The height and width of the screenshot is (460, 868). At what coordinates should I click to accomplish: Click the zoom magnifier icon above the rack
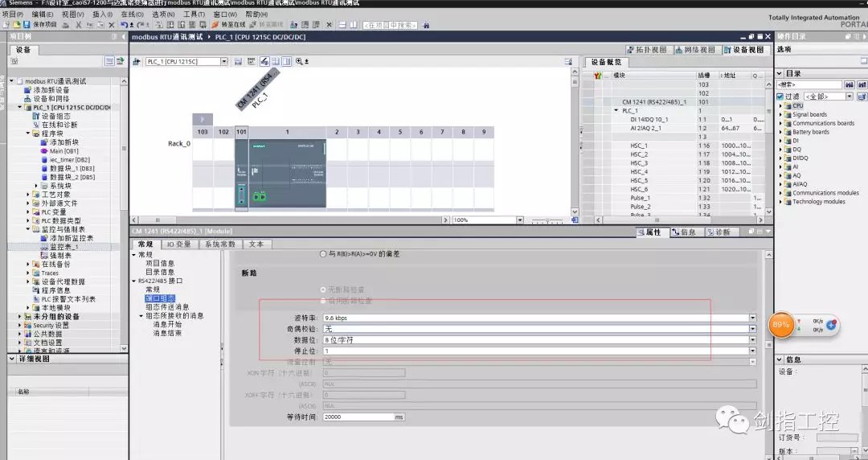click(299, 61)
